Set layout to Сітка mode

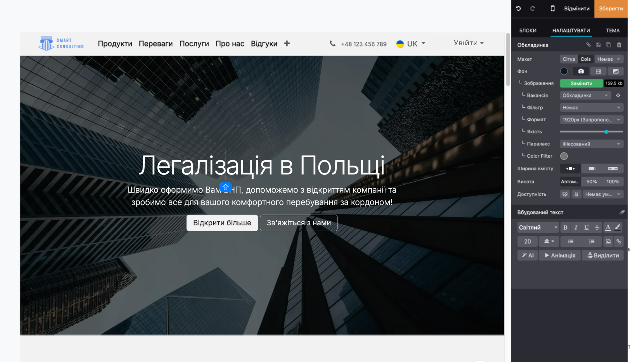pyautogui.click(x=569, y=59)
